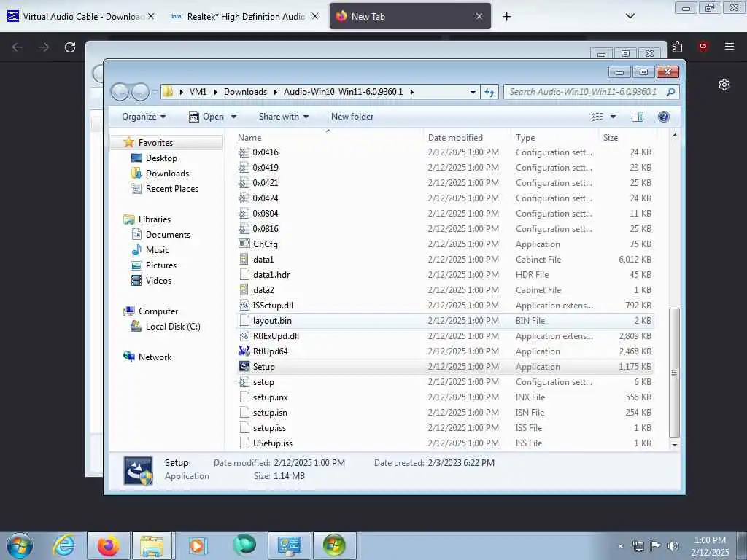Viewport: 747px width, 560px height.
Task: Open New Tab page settings gear
Action: (x=724, y=85)
